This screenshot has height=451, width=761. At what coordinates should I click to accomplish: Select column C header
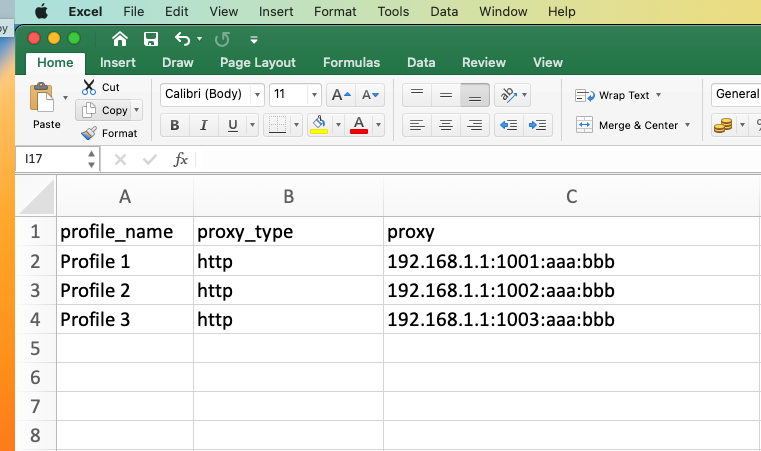click(x=571, y=196)
